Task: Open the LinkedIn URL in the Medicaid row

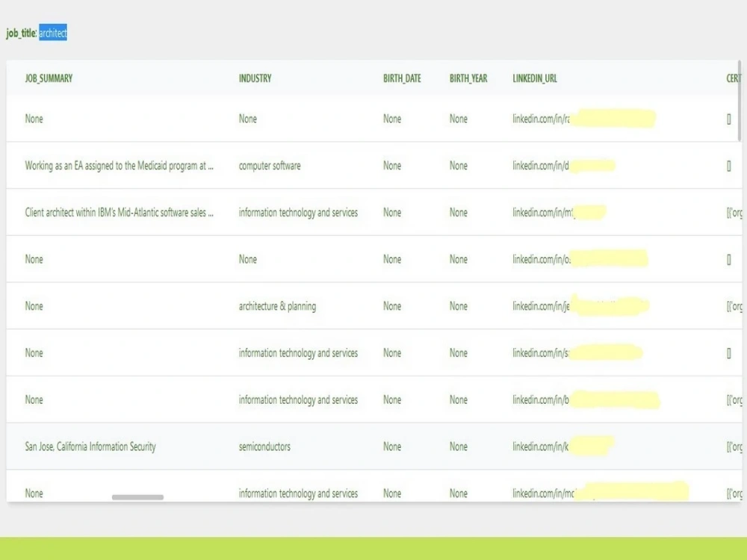Action: [x=564, y=166]
